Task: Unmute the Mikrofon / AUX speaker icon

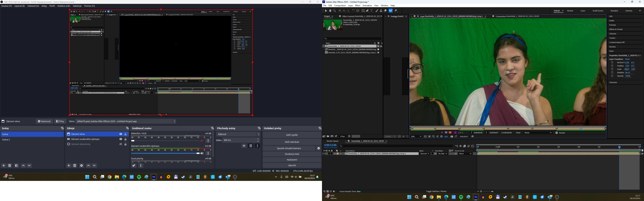Action: click(x=202, y=141)
